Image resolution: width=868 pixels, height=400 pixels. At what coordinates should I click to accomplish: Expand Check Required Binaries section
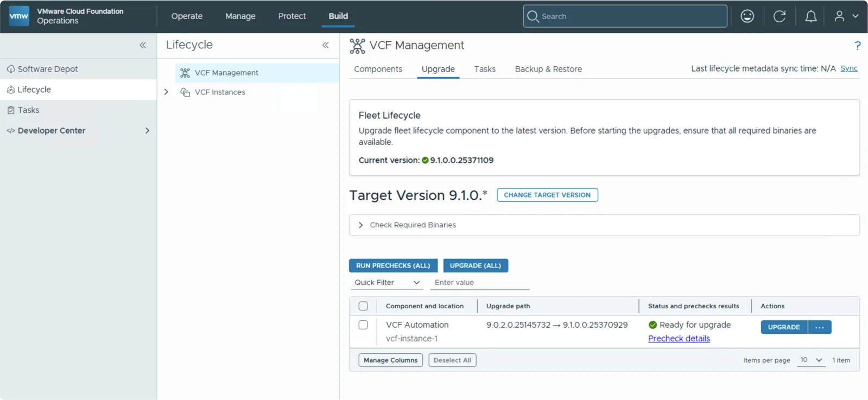(x=360, y=225)
